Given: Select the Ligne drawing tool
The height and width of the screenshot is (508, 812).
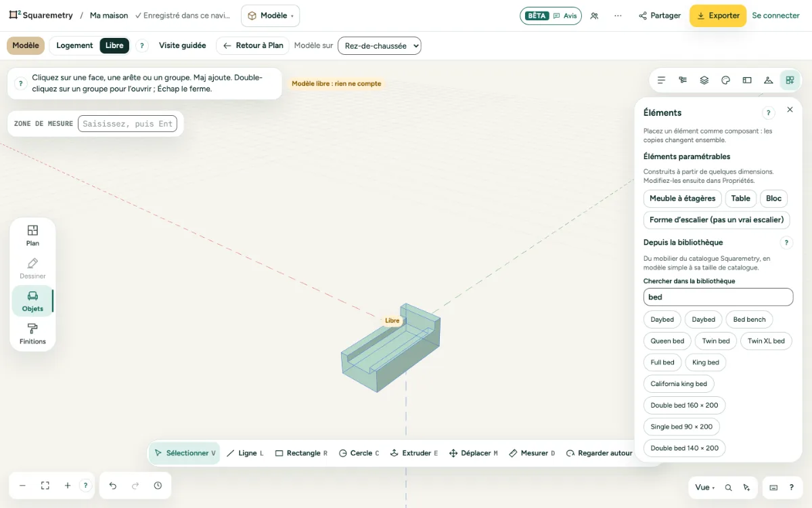Looking at the screenshot, I should pos(245,453).
